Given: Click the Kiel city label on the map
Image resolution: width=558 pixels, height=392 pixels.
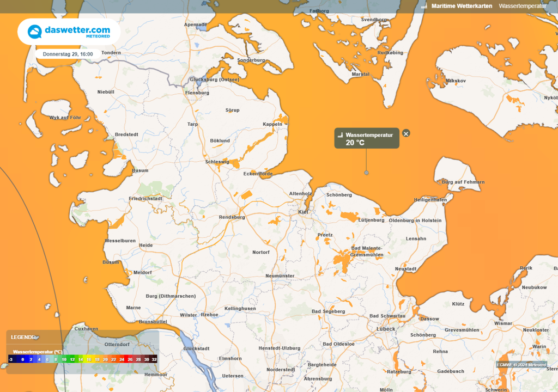Looking at the screenshot, I should pyautogui.click(x=304, y=212).
